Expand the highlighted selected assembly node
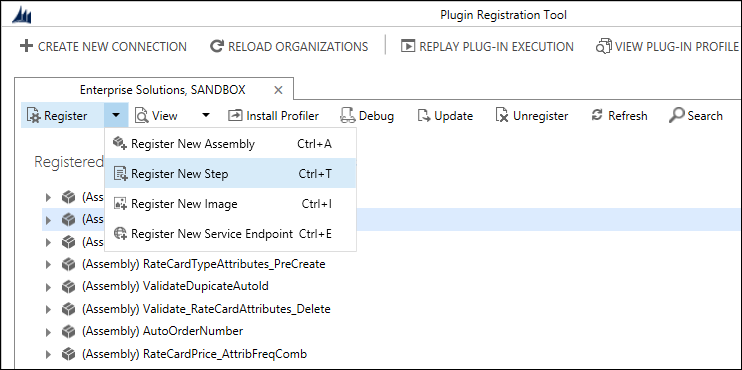 click(48, 220)
